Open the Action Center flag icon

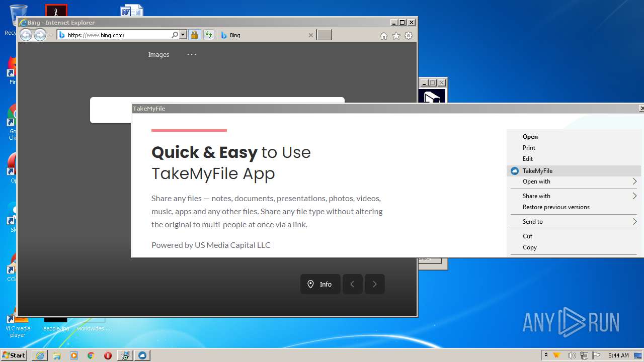coord(596,355)
